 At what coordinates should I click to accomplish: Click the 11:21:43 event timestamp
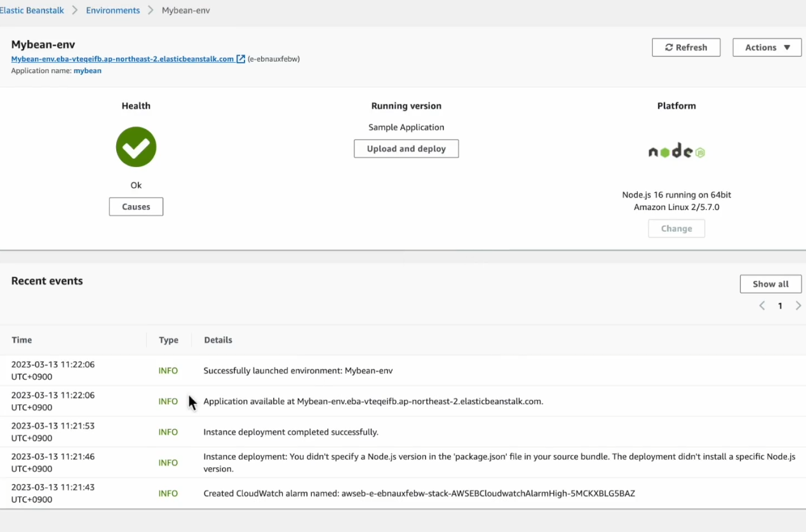point(53,493)
